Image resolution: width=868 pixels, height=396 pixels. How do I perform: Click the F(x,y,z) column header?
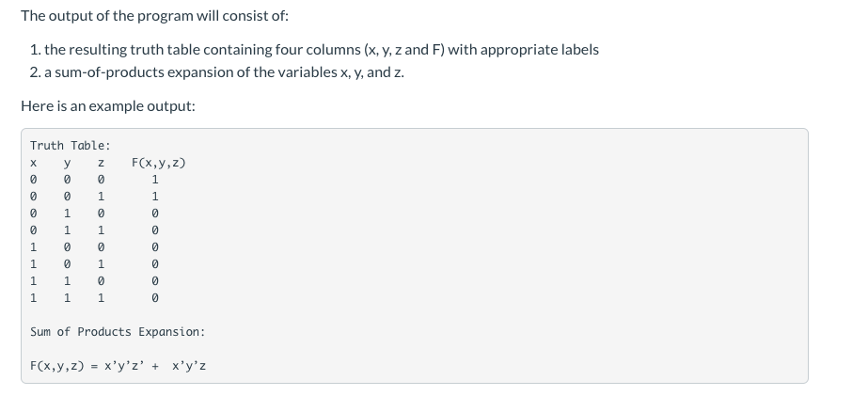158,163
